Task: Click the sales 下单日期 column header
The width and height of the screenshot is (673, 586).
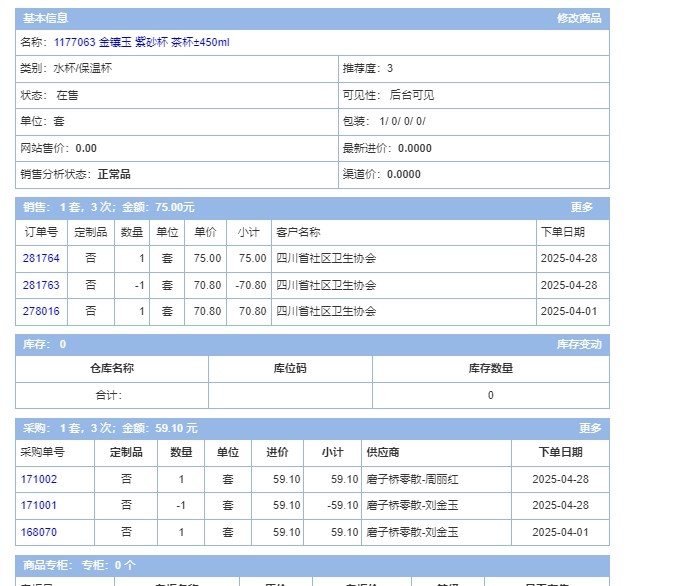Action: click(x=563, y=232)
